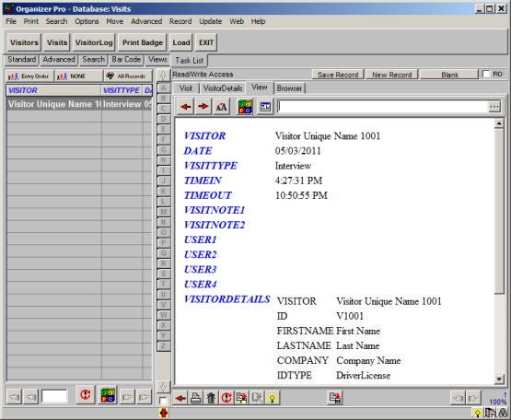This screenshot has width=511, height=420.
Task: Open the Record menu
Action: 180,21
